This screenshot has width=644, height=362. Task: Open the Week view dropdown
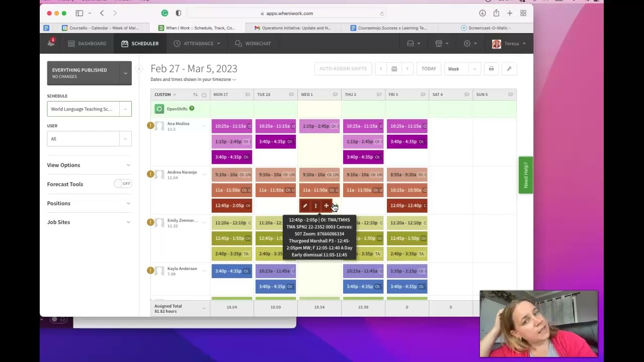(x=462, y=68)
